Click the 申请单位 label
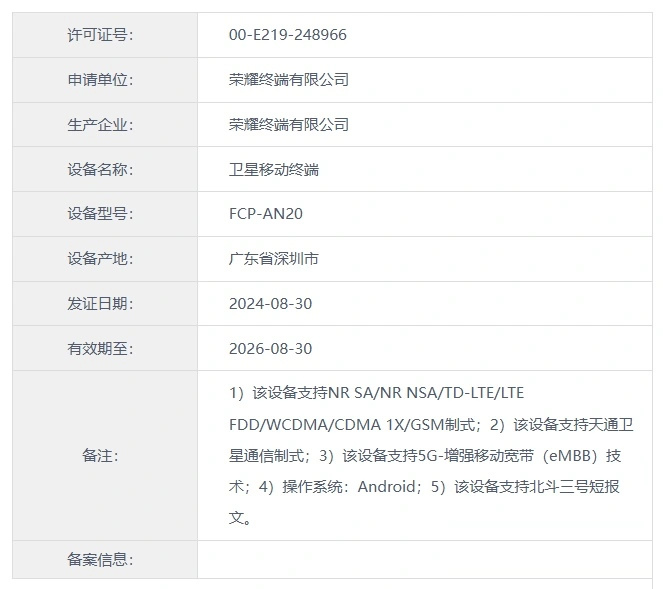 (x=100, y=80)
